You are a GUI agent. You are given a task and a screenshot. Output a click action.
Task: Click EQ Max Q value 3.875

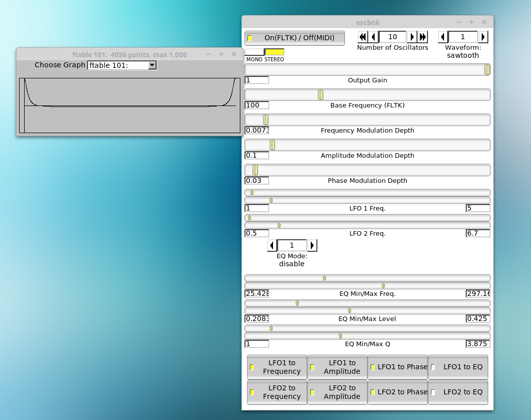pos(478,344)
